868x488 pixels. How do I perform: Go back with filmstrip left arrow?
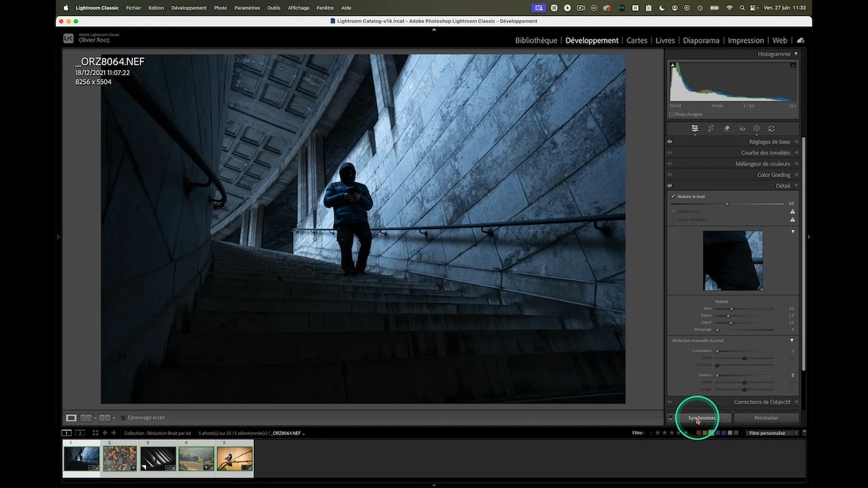click(x=105, y=433)
